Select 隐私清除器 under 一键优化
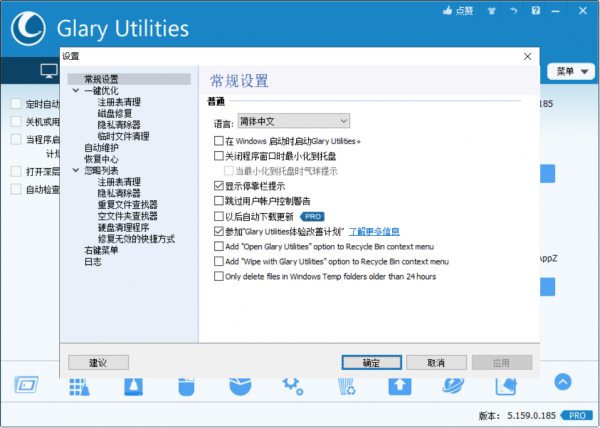This screenshot has height=428, width=600. (119, 125)
